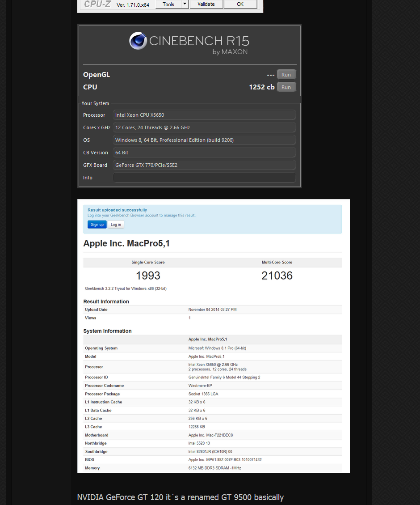Image resolution: width=420 pixels, height=505 pixels.
Task: Select the '12 Cores, 24 Threads @ 2.66 GHz' field
Action: pyautogui.click(x=204, y=127)
